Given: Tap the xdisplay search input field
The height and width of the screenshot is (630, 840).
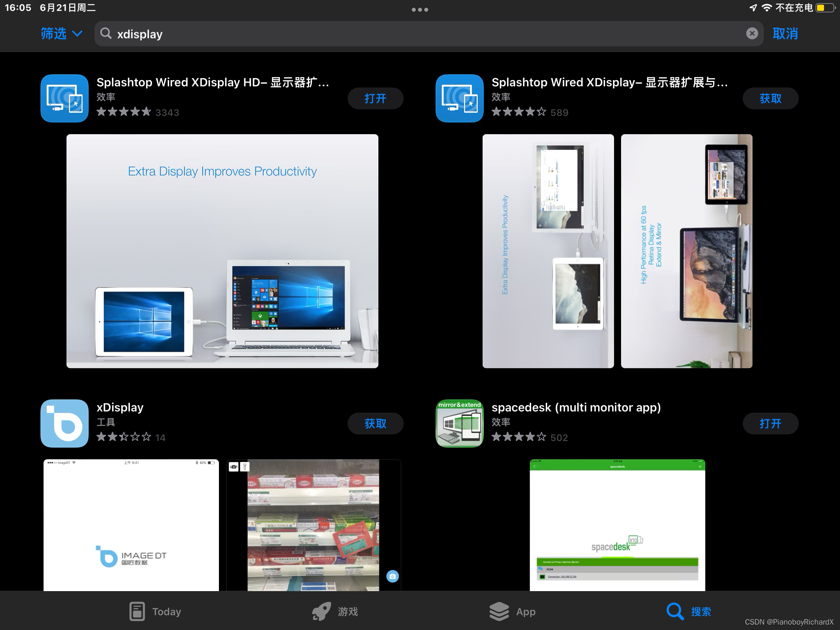Looking at the screenshot, I should point(272,33).
